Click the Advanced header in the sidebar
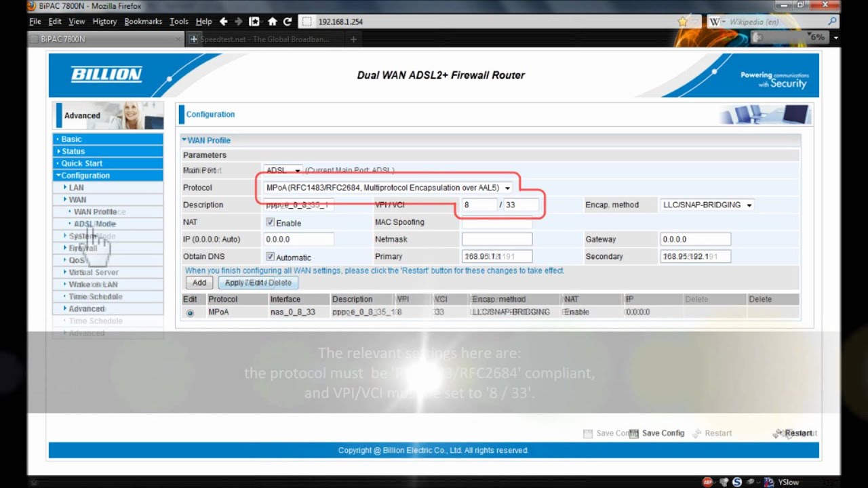 [108, 115]
